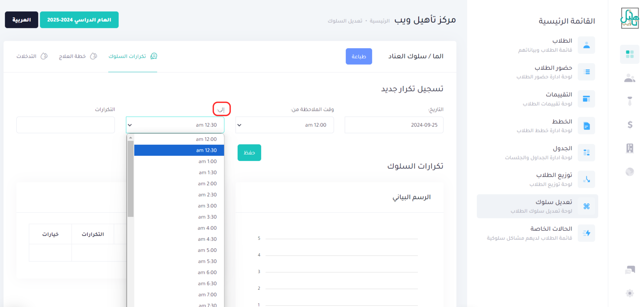The height and width of the screenshot is (307, 644).
Task: Click the command icon beside تعديل سلوك
Action: pyautogui.click(x=586, y=206)
